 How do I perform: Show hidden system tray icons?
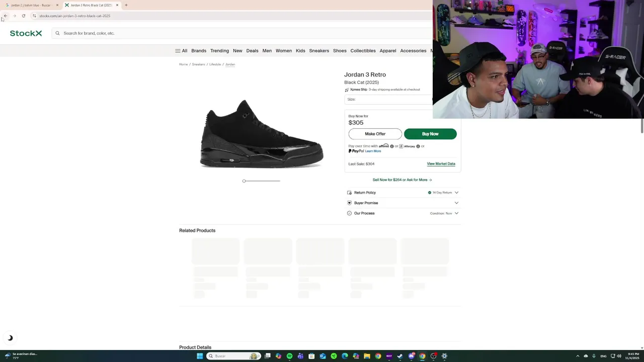pyautogui.click(x=578, y=356)
